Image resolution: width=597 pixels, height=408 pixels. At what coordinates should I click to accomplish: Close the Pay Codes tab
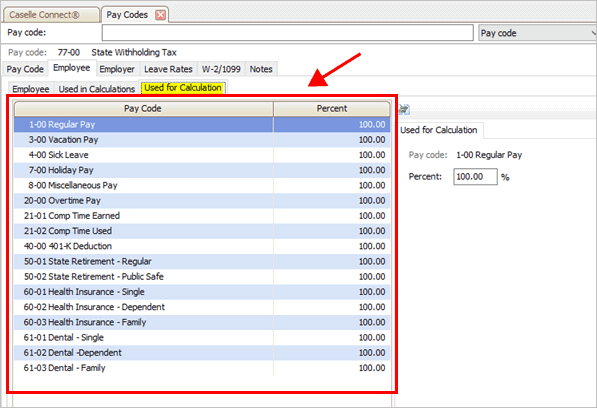tap(161, 15)
